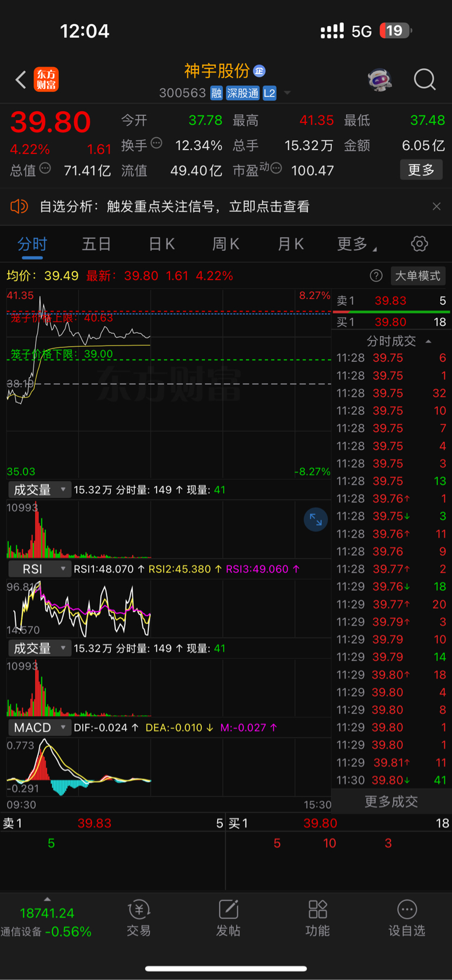This screenshot has height=980, width=452.
Task: Tap the 金额 6.05亿 value
Action: point(423,145)
